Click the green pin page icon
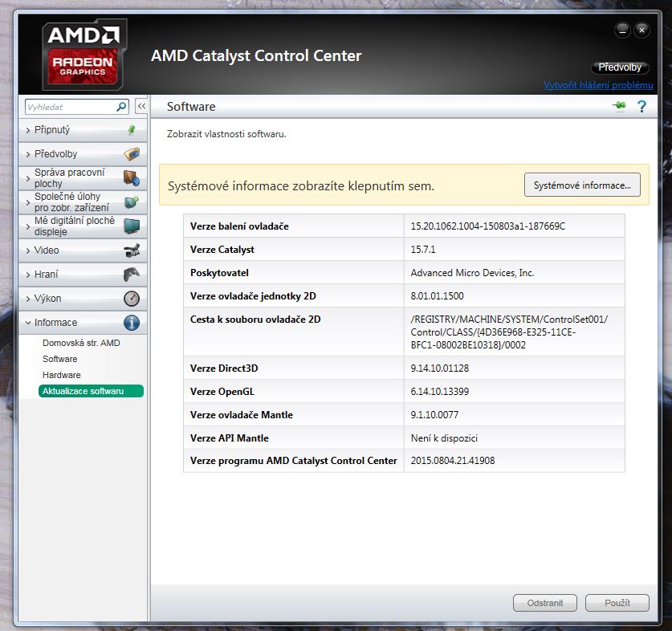Image resolution: width=672 pixels, height=631 pixels. (619, 107)
